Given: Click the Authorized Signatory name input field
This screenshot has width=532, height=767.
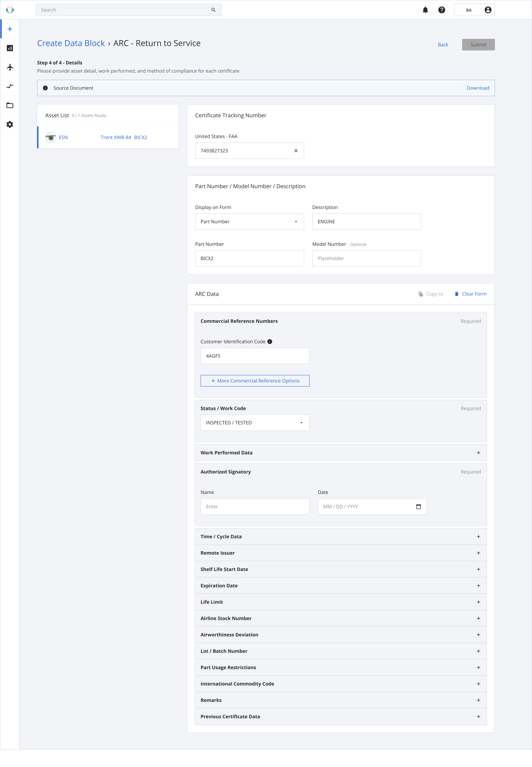Looking at the screenshot, I should pyautogui.click(x=255, y=506).
